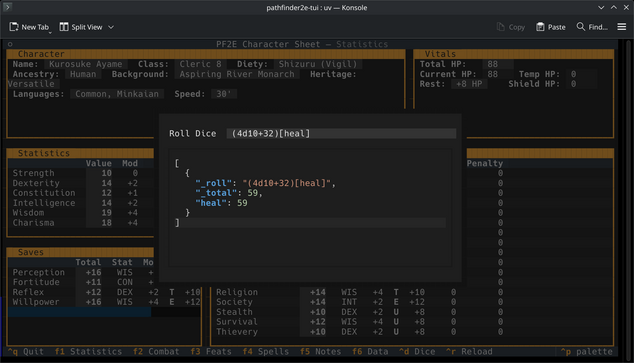This screenshot has height=363, width=634.
Task: Click the Temp HP value 0
Action: [581, 74]
